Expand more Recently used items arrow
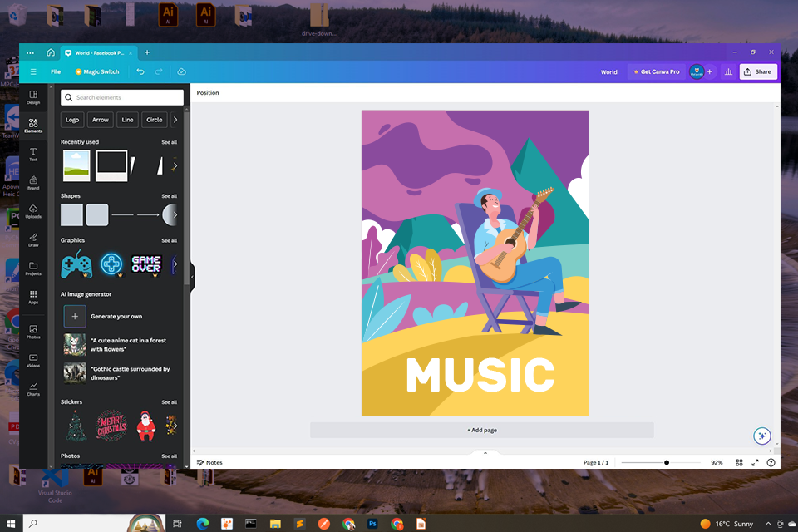Viewport: 798px width, 532px height. tap(175, 166)
